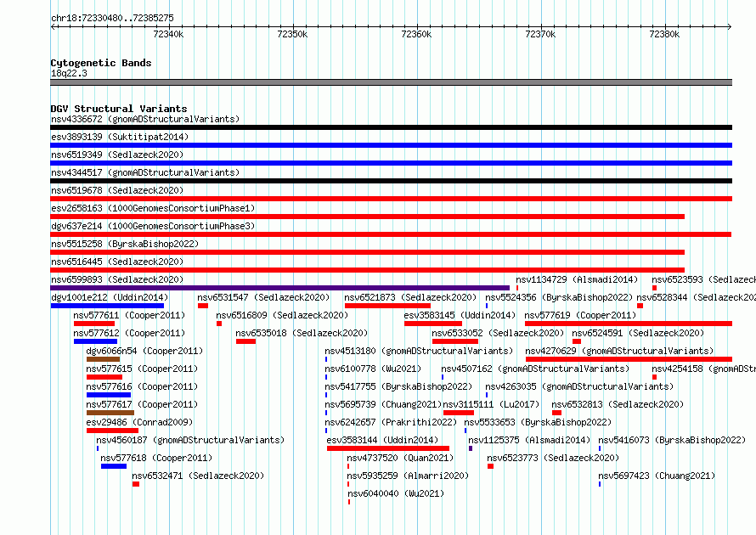
Task: Click nsv6521873 Sedlazeck2020 label
Action: [410, 297]
